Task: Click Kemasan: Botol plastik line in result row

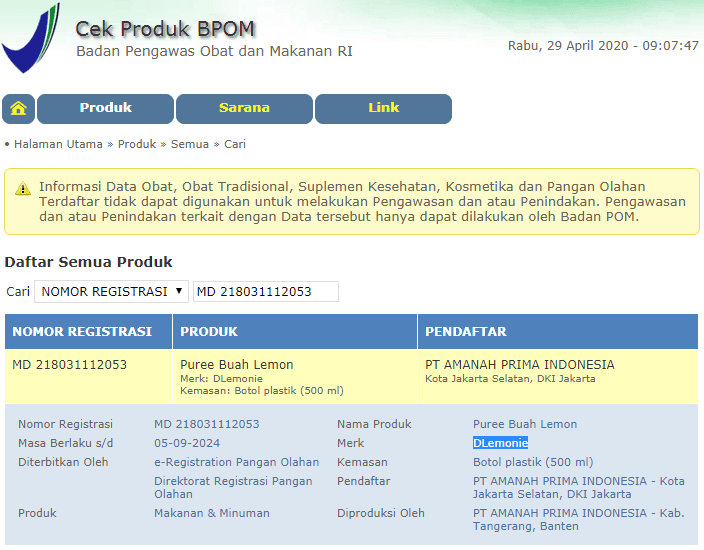Action: [262, 391]
